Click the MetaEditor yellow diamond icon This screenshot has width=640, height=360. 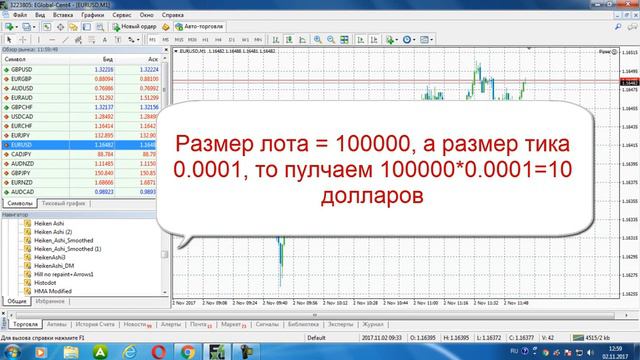click(166, 27)
